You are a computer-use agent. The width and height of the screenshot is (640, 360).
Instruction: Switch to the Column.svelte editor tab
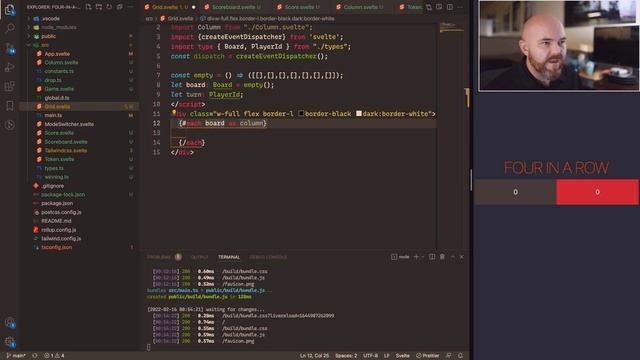pyautogui.click(x=359, y=7)
